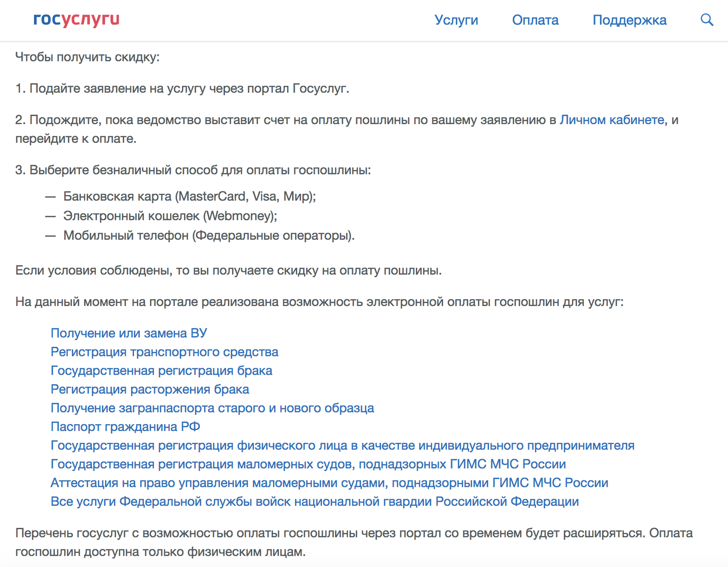Click 'Электронный кошелек (Webmoney)' item
This screenshot has width=728, height=567.
pos(170,216)
